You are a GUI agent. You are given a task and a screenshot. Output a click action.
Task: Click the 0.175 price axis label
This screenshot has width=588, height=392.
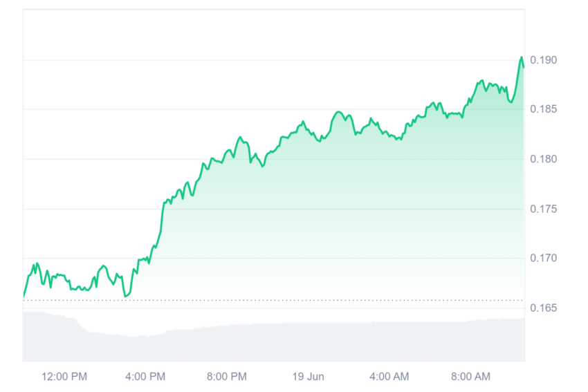[x=543, y=209]
